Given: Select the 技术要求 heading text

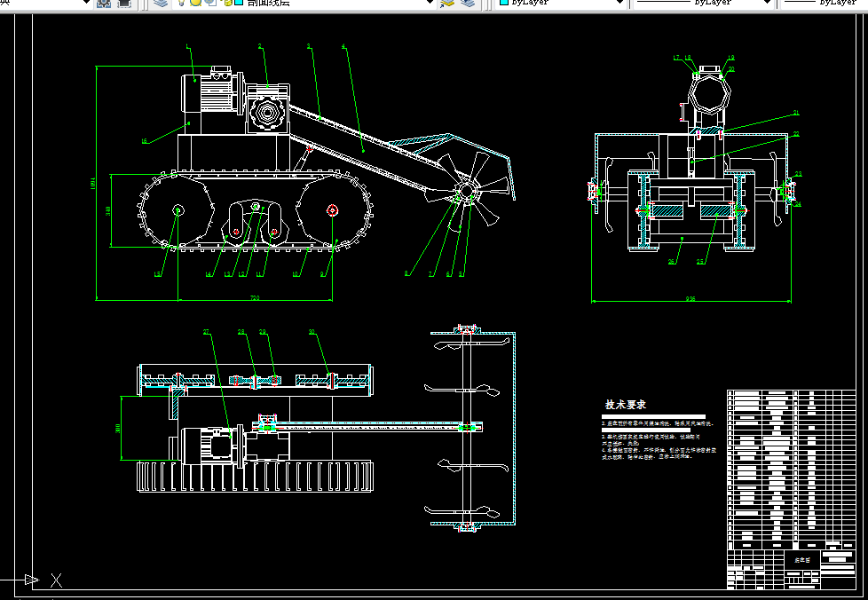Looking at the screenshot, I should (626, 404).
